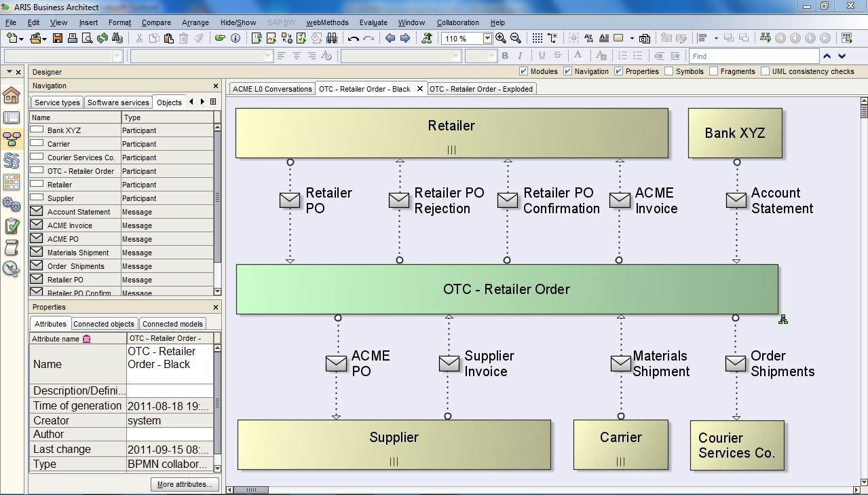Select the OTC - Retailer Order pool
The width and height of the screenshot is (868, 495).
507,289
